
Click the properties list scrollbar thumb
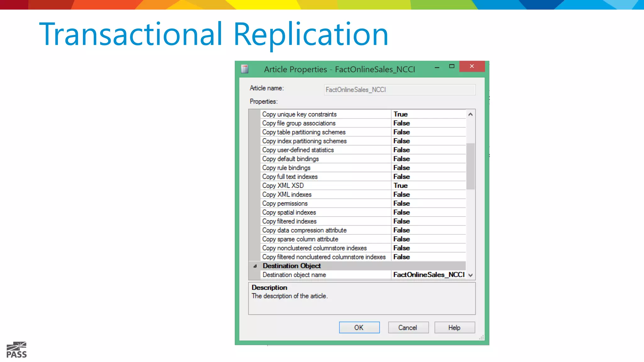pos(470,166)
